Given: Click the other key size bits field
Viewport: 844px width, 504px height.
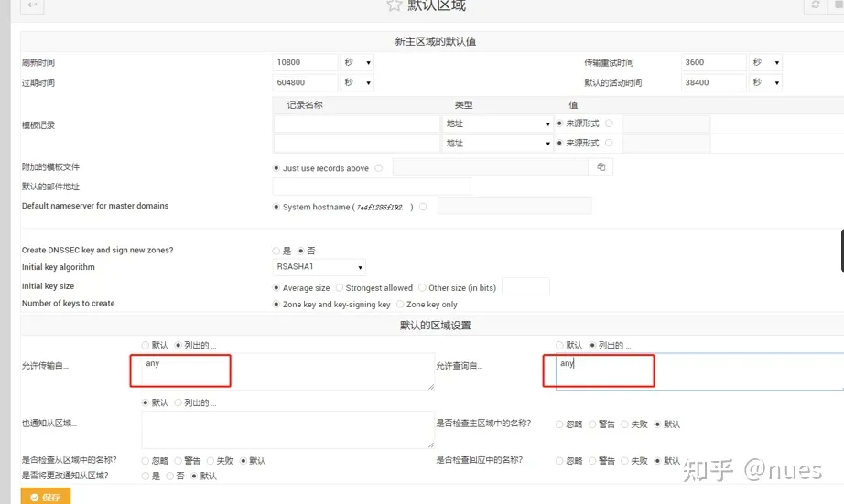Looking at the screenshot, I should [525, 286].
